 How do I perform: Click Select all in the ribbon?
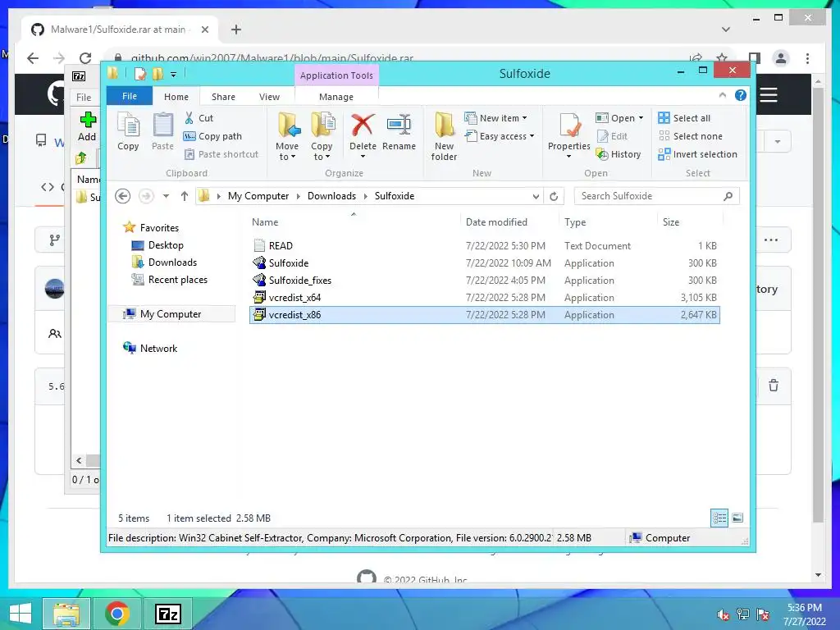[x=684, y=118]
